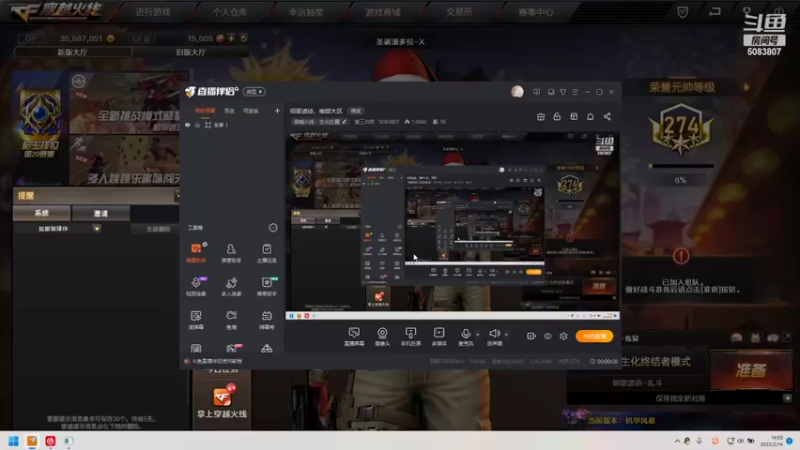This screenshot has height=450, width=800.
Task: Open the 个人仓库 game menu
Action: tap(230, 12)
